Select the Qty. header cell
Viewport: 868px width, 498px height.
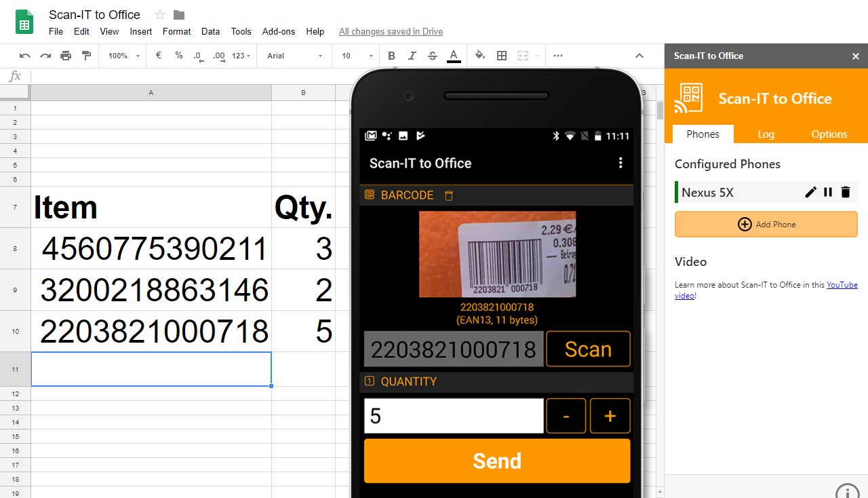(303, 207)
